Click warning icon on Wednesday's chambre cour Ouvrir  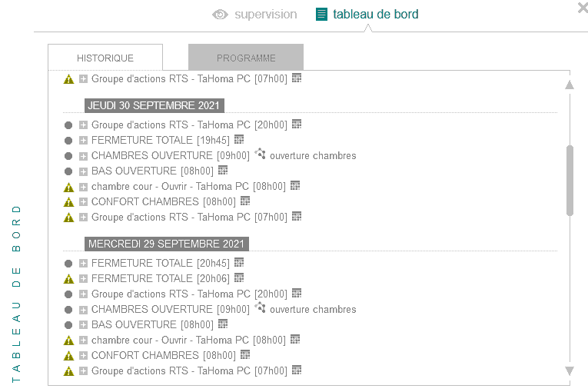point(68,341)
